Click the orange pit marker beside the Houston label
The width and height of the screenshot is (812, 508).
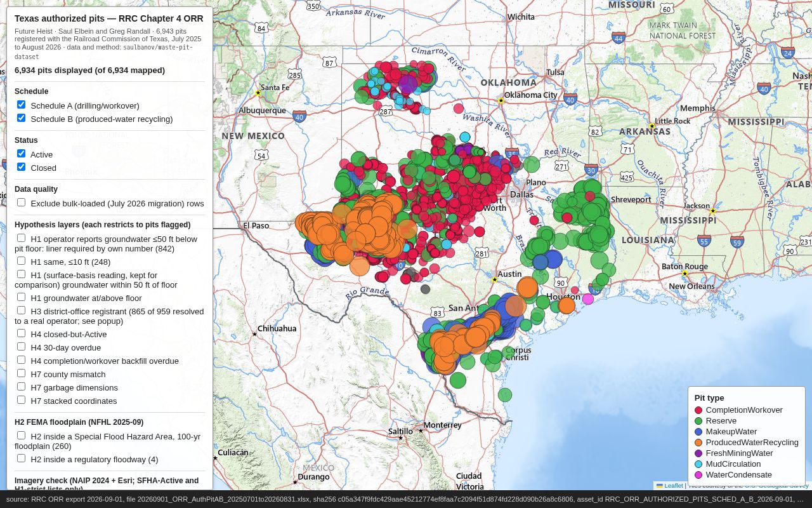pos(566,305)
